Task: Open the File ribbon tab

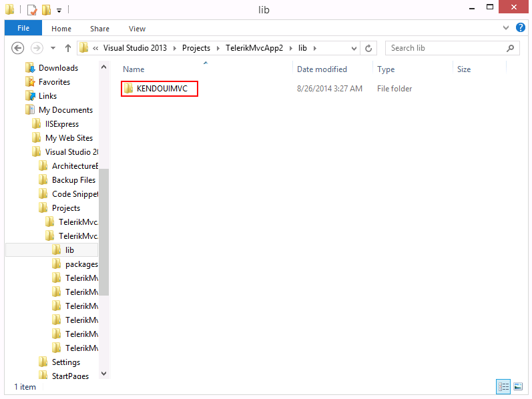Action: point(23,28)
